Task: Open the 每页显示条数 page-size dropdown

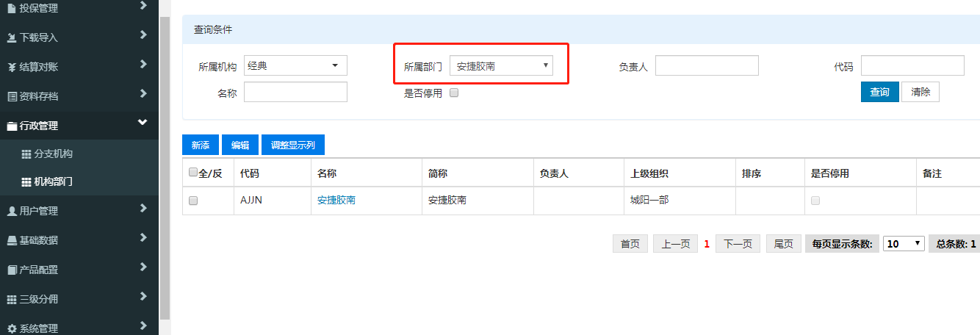Action: click(x=904, y=244)
